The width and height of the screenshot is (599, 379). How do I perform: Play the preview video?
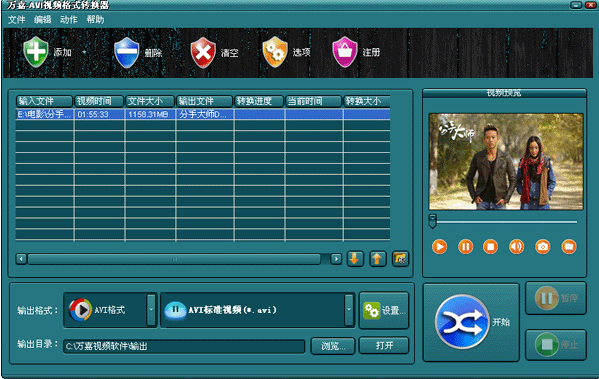coord(439,246)
